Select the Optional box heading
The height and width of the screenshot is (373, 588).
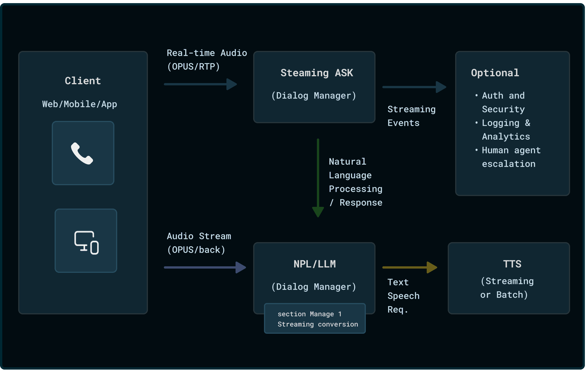coord(495,73)
